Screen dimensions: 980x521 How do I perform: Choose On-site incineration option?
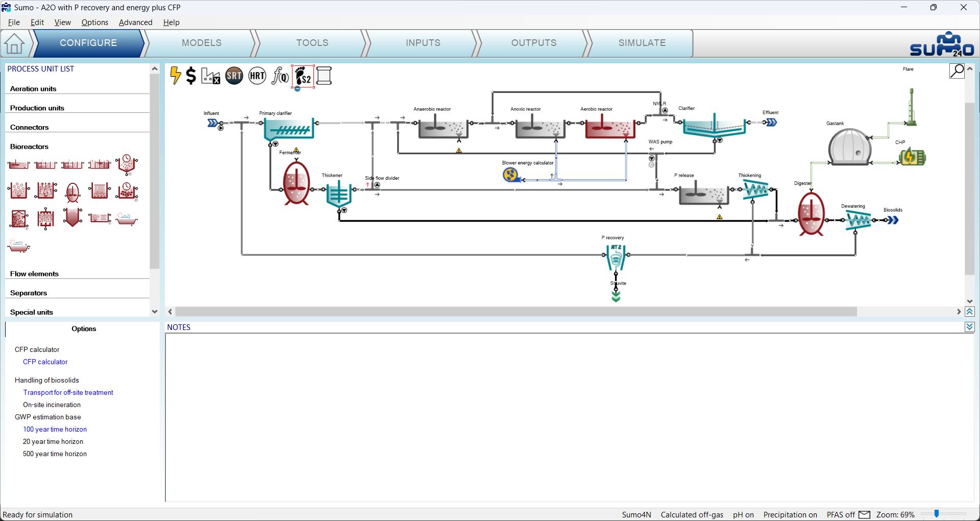point(52,405)
